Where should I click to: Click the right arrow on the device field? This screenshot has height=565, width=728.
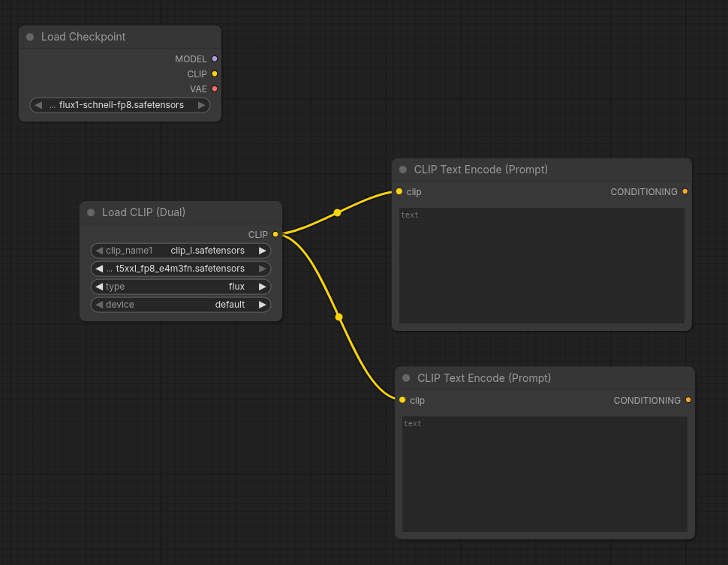(263, 305)
